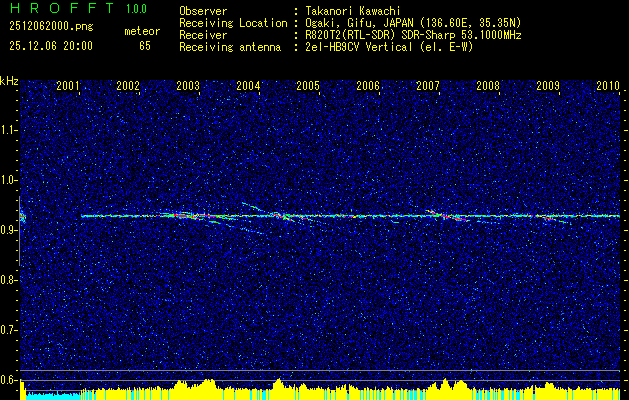Click the 2002 time axis marker
This screenshot has height=400, width=629.
click(128, 85)
